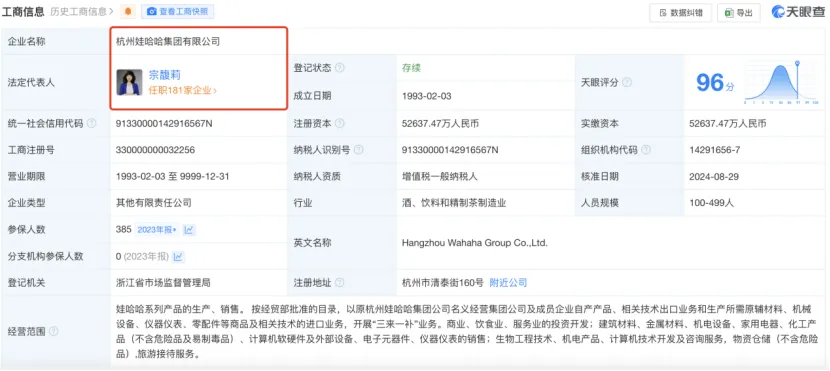The width and height of the screenshot is (830, 371).
Task: Click approval date 2024-08-29
Action: pos(715,176)
